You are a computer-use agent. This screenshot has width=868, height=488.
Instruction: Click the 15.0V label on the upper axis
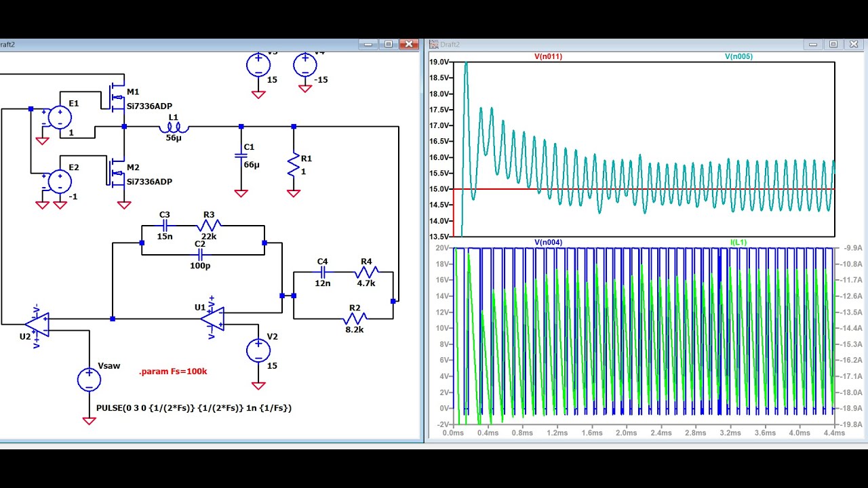(439, 189)
